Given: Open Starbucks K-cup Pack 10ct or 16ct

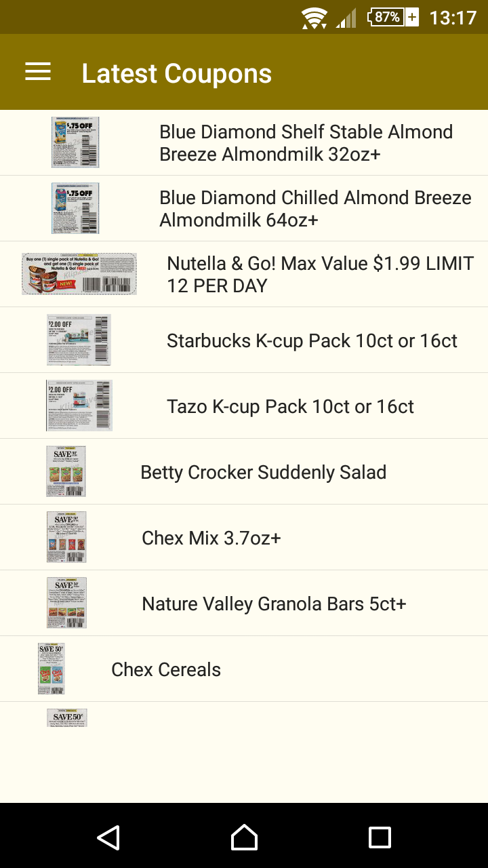Looking at the screenshot, I should [244, 340].
